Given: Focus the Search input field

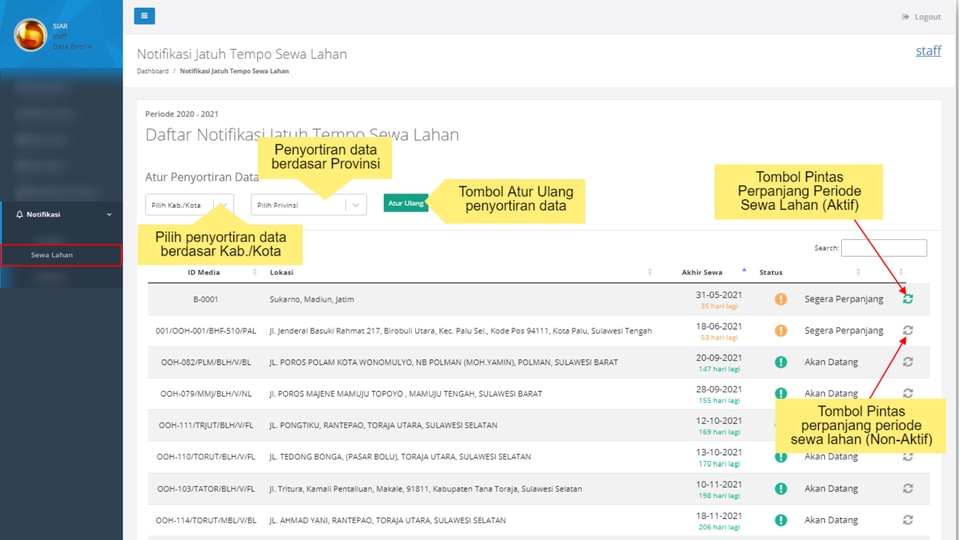Looking at the screenshot, I should (883, 248).
